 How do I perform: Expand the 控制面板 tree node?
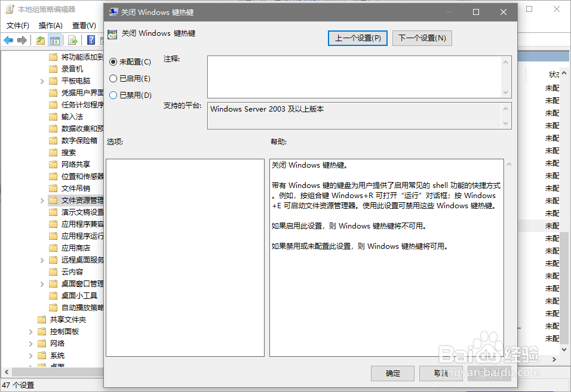click(30, 332)
